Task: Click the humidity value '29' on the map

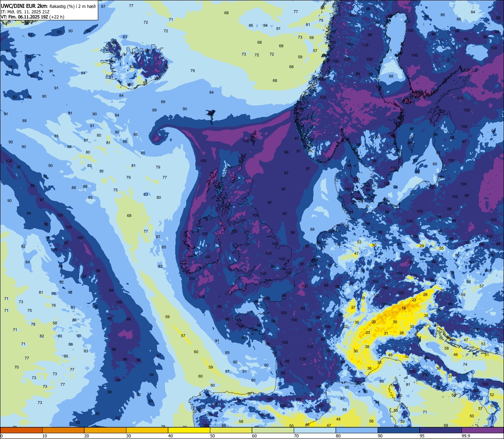Action: pos(422,246)
